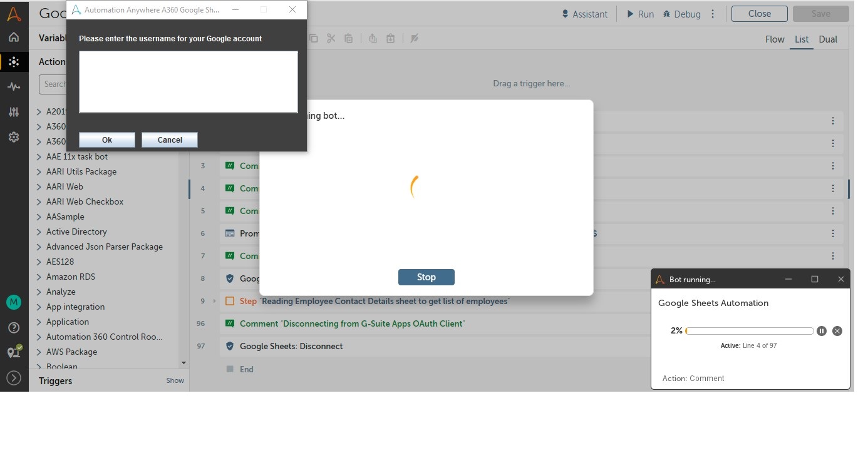Open the more options menu beside Debug
This screenshot has height=453, width=868.
pos(713,14)
